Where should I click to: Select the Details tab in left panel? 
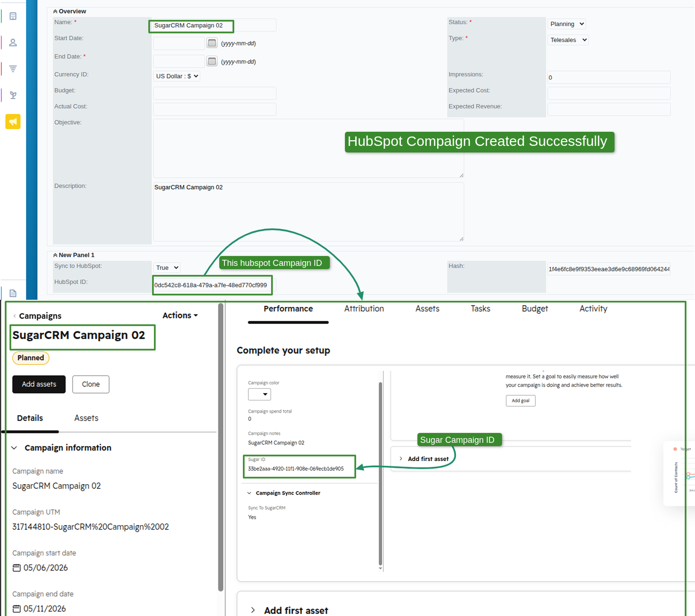(x=30, y=418)
